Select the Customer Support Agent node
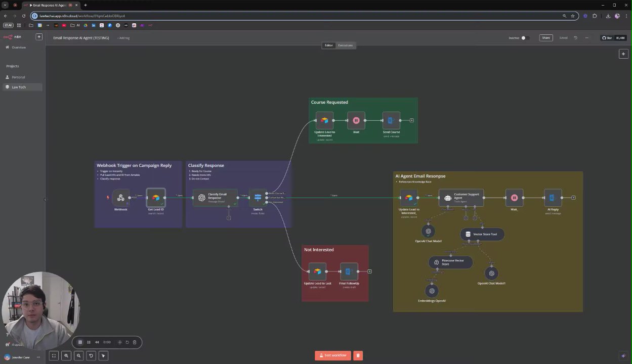632x364 pixels. [x=461, y=198]
